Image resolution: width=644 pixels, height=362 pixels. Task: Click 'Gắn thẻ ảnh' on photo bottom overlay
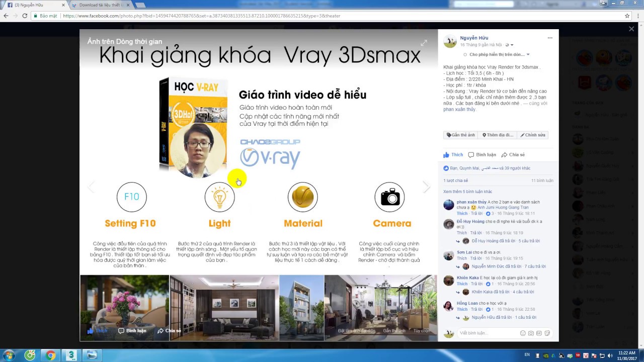394,331
